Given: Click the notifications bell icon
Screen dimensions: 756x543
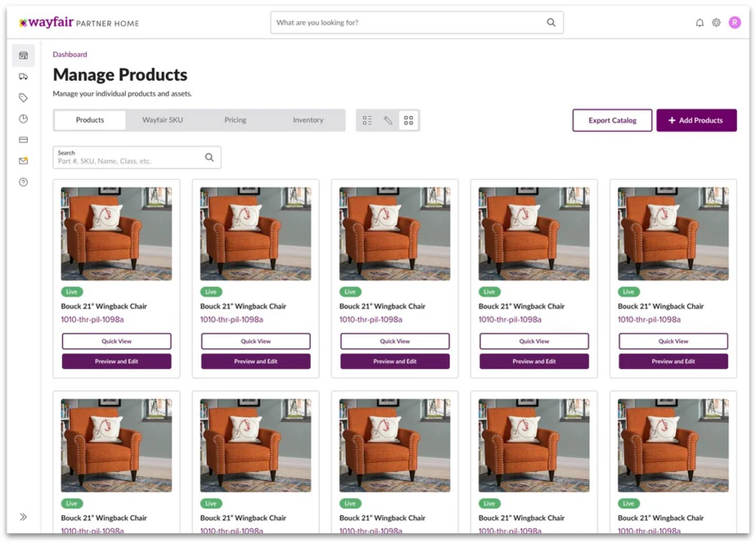Looking at the screenshot, I should (700, 23).
